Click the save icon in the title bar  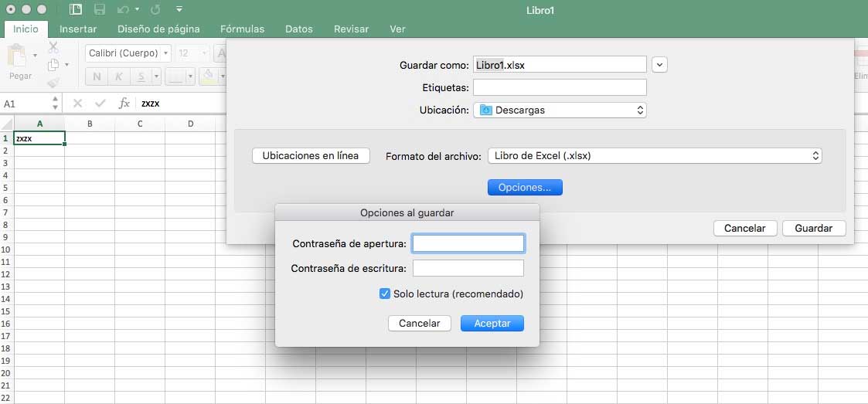tap(100, 10)
